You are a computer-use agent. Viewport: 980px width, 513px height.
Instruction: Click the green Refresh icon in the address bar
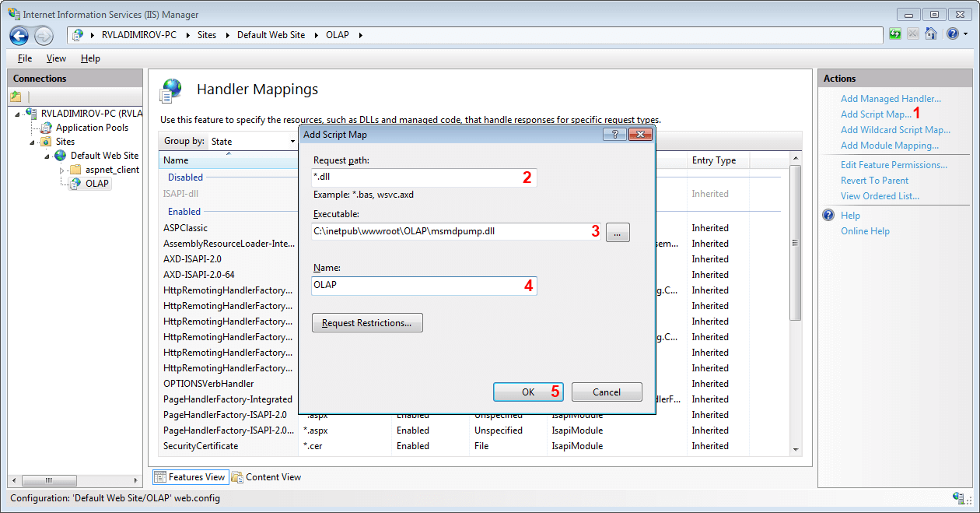894,34
